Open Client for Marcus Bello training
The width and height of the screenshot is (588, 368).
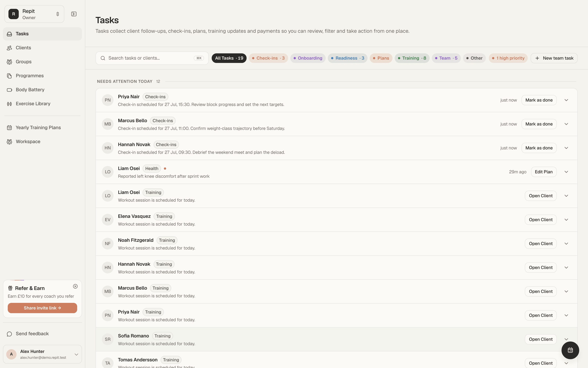pos(541,292)
